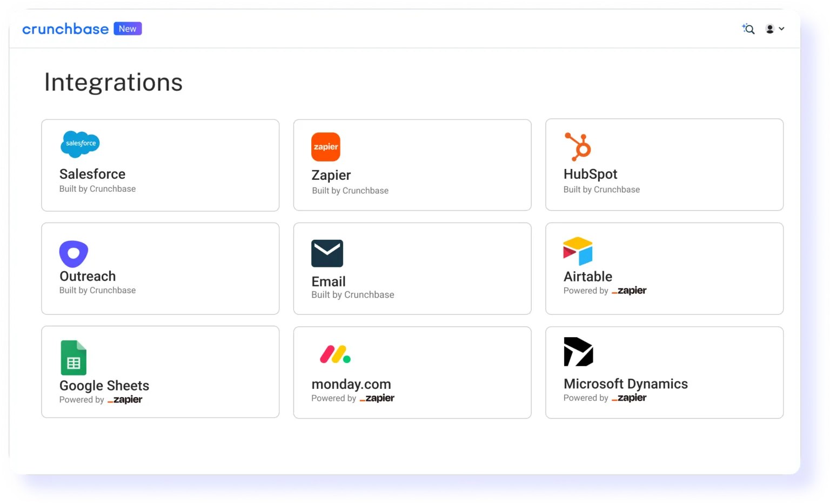The width and height of the screenshot is (830, 504).
Task: Click the Zapier logo under Airtable
Action: [x=630, y=291]
